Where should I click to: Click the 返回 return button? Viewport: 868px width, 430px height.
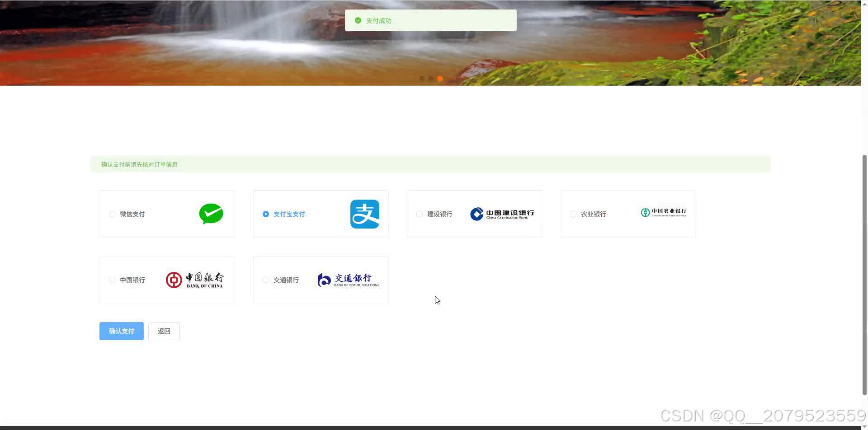point(164,331)
